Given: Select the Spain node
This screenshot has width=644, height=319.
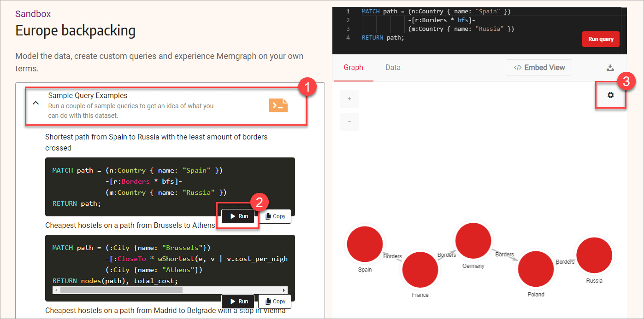Looking at the screenshot, I should coord(365,244).
